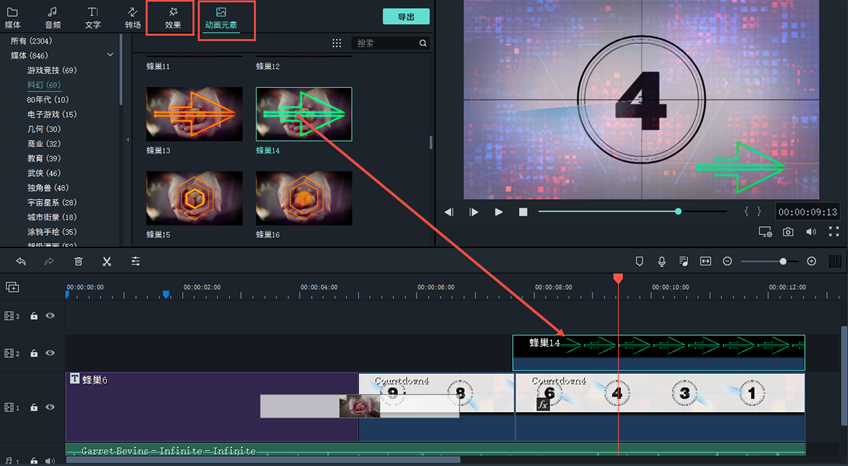Click the timeline zoom slider handle
Screen dimensions: 848x466
click(783, 261)
